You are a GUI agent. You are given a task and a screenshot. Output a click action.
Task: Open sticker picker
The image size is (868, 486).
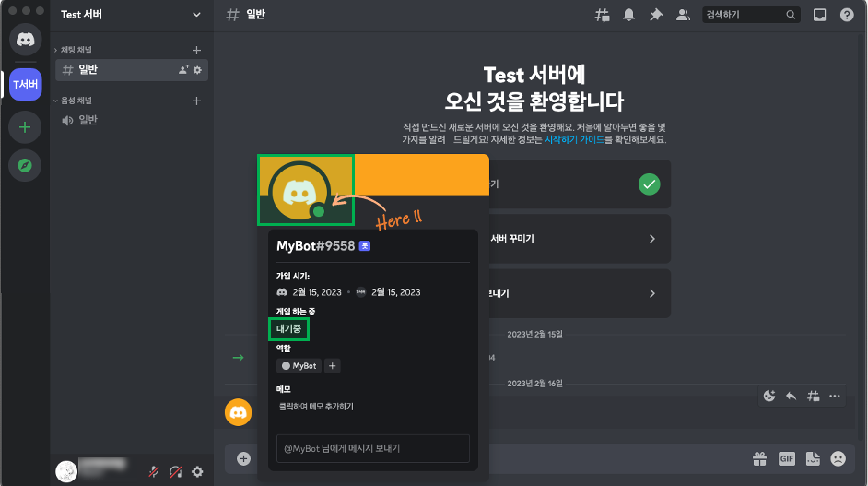[813, 459]
